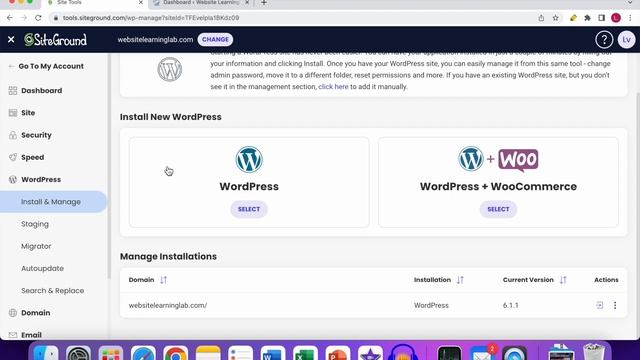This screenshot has width=640, height=360.
Task: Click the WordPress sidebar logo icon
Action: [13, 180]
